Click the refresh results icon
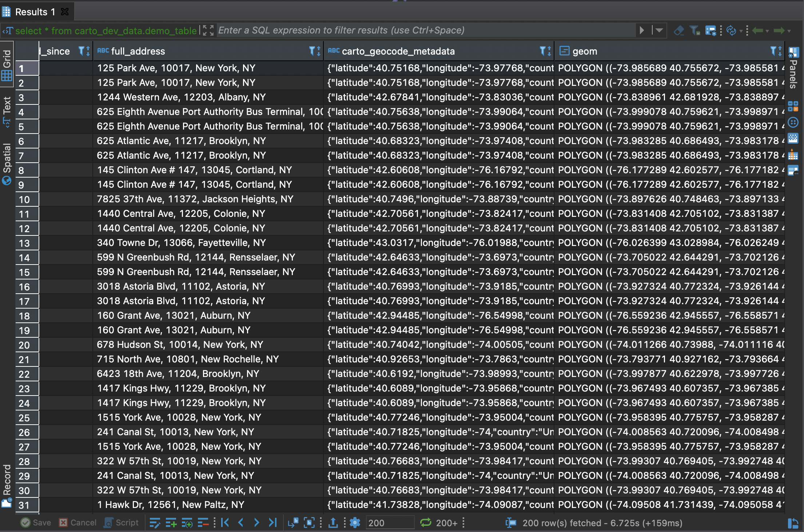This screenshot has width=804, height=532. coord(731,31)
